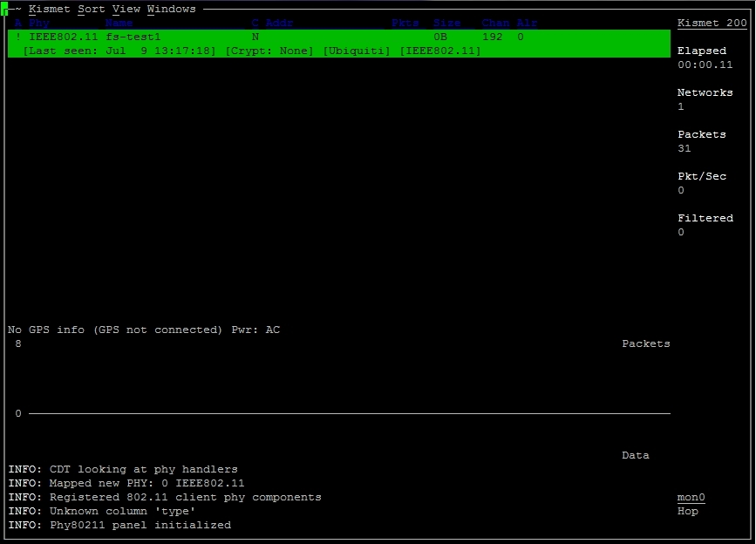This screenshot has width=756, height=544.
Task: Click the Filtered label
Action: point(705,218)
